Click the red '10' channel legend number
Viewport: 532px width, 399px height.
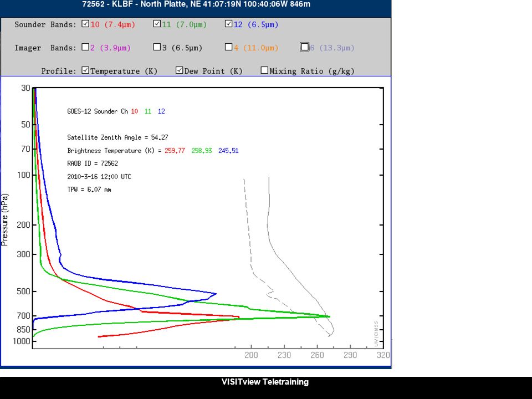134,111
